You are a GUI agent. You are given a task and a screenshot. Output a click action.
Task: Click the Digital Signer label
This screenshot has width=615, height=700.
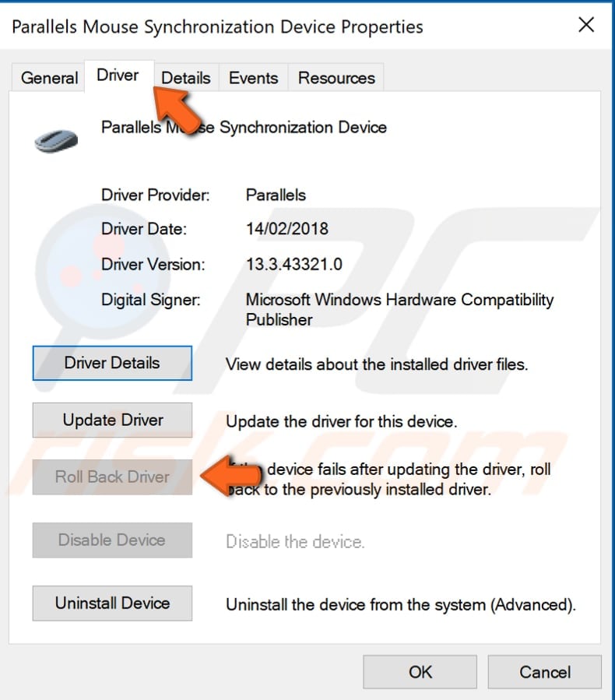click(x=151, y=300)
